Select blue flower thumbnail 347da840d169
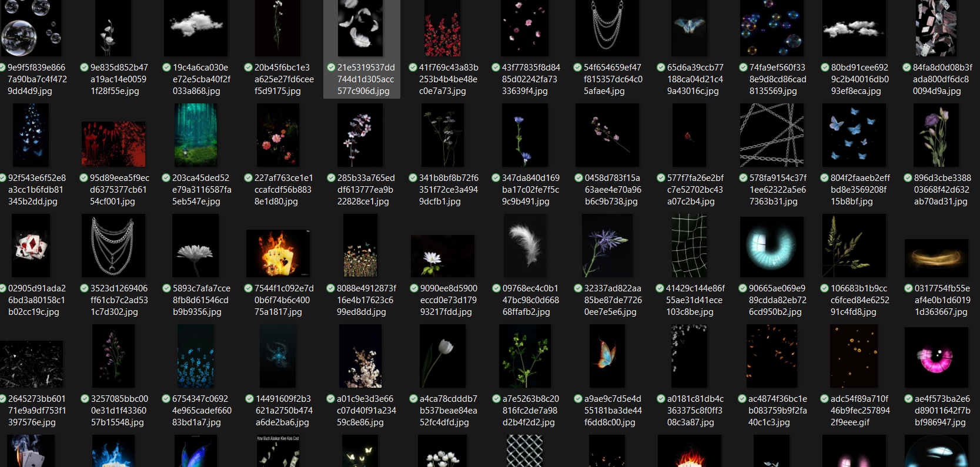Image resolution: width=980 pixels, height=467 pixels. click(525, 135)
